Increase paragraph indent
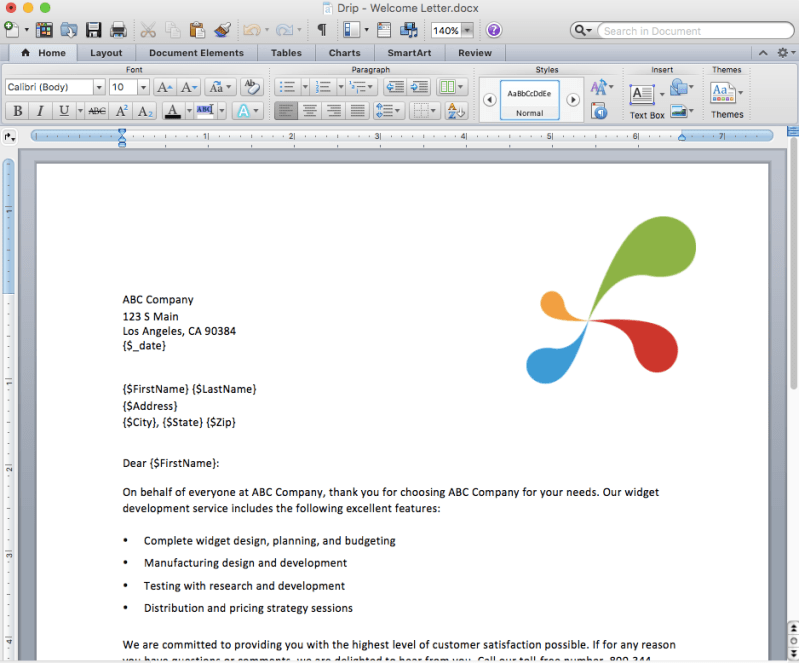The height and width of the screenshot is (663, 799). (419, 87)
